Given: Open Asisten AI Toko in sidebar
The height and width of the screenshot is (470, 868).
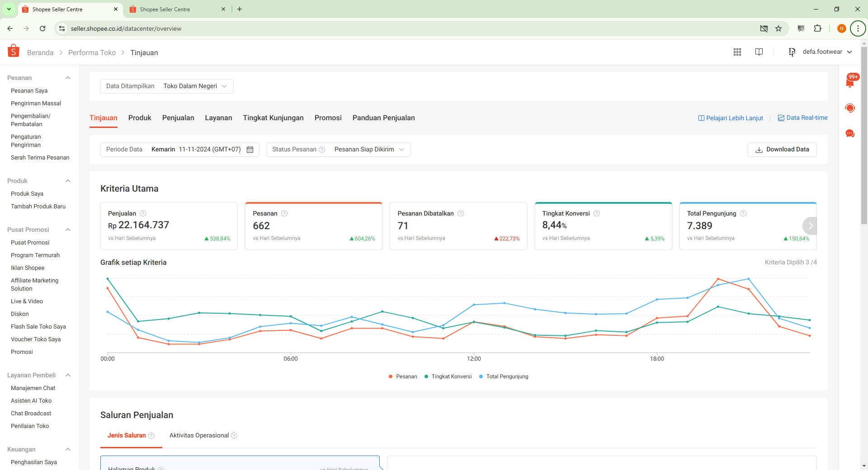Looking at the screenshot, I should click(31, 401).
